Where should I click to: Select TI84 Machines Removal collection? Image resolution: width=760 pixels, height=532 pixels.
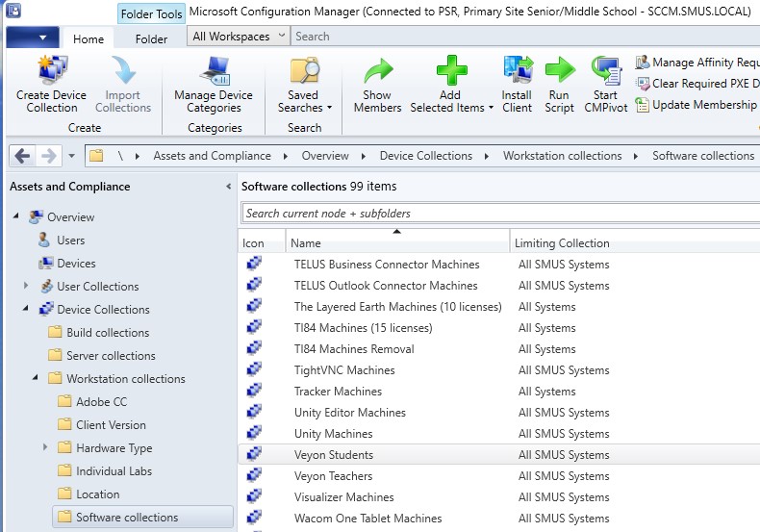[x=354, y=349]
